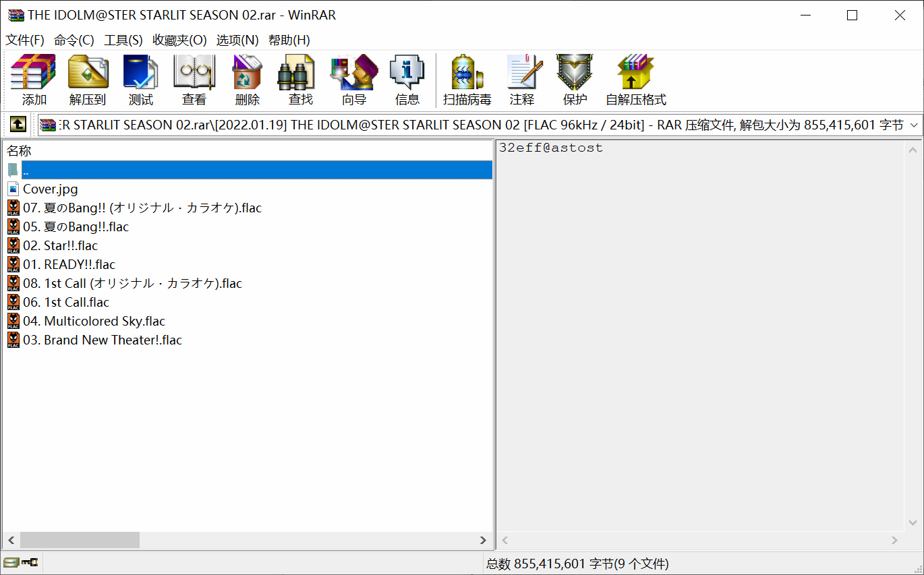The image size is (924, 575).
Task: Click FLAC icon of 02. Star!!.flac
Action: pyautogui.click(x=13, y=245)
